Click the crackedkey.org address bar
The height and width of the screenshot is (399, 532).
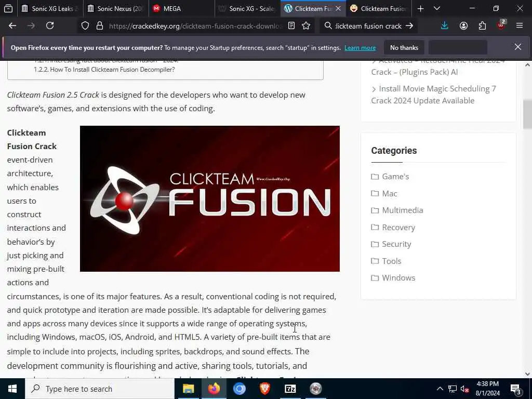[x=195, y=26]
